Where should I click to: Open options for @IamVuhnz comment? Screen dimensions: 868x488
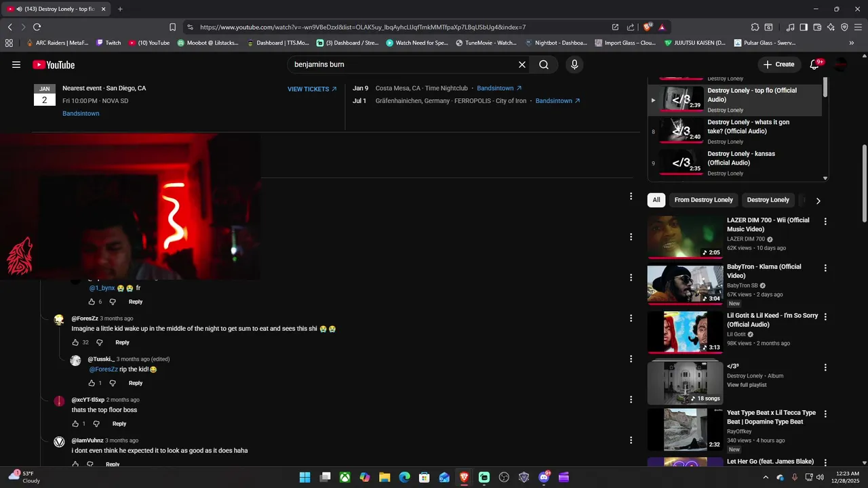tap(631, 440)
